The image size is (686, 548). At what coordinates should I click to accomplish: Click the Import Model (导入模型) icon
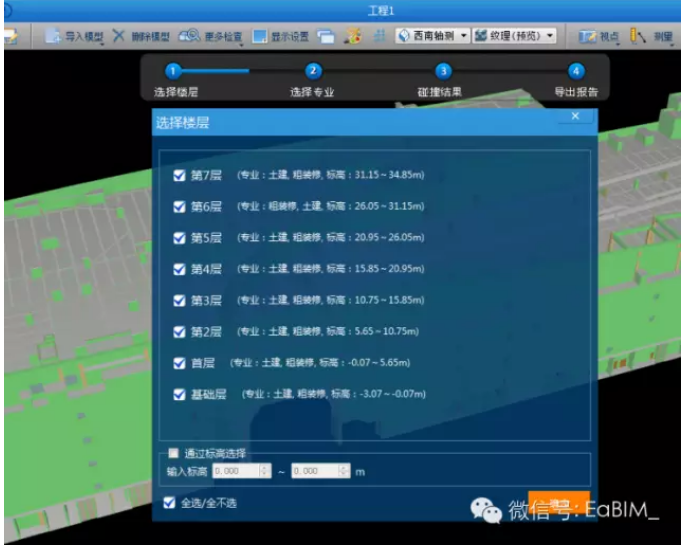(52, 36)
